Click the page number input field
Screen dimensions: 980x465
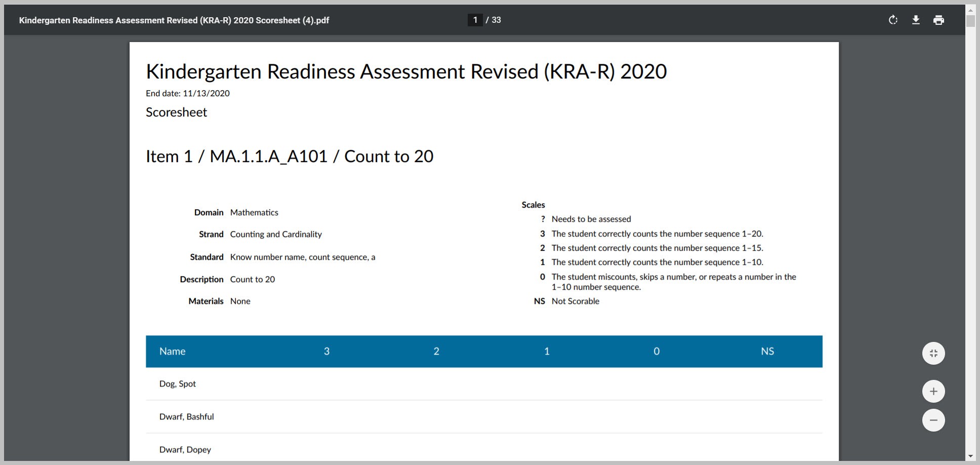point(475,20)
